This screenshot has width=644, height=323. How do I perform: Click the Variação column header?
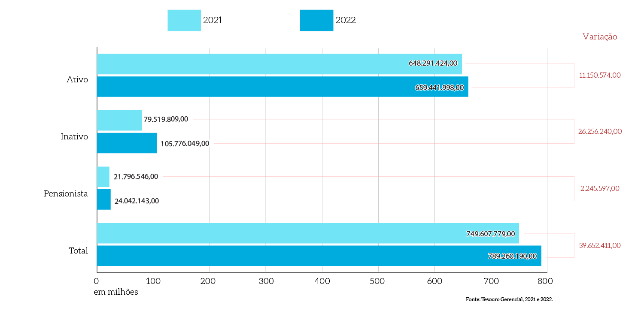coord(599,36)
